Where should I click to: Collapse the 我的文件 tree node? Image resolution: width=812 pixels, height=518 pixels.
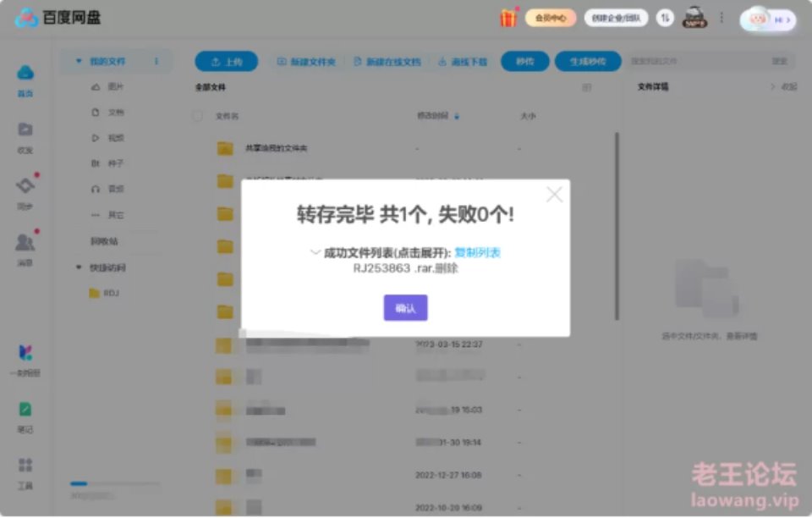pyautogui.click(x=78, y=61)
